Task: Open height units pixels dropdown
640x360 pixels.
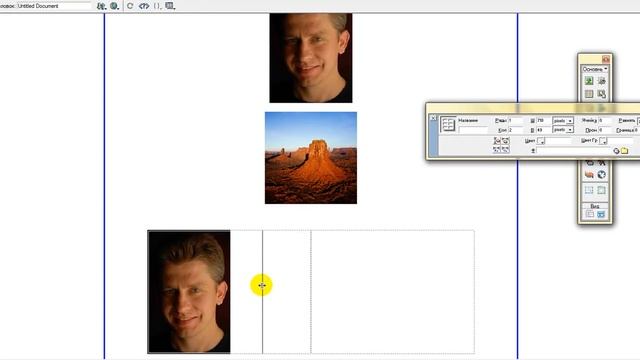Action: [x=563, y=130]
